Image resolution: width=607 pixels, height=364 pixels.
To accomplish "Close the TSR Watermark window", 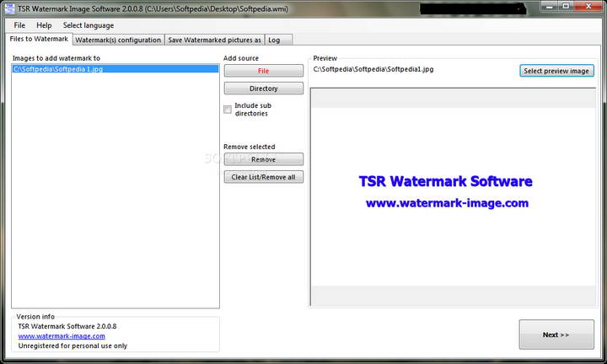I will (x=588, y=7).
